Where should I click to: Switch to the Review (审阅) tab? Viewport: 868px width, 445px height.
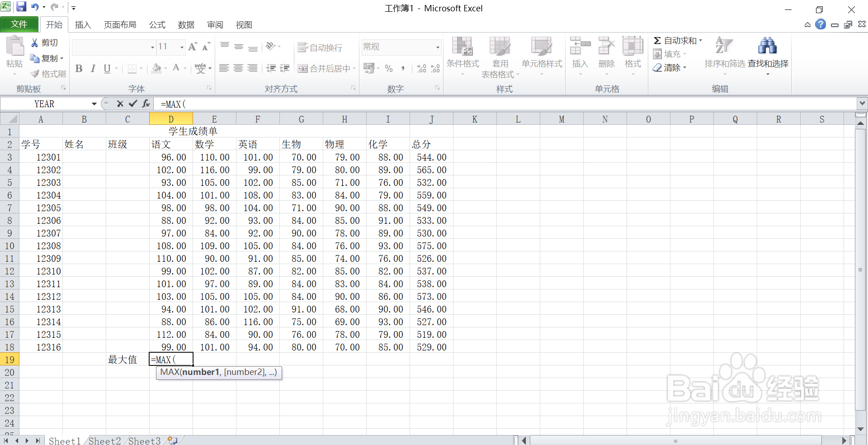coord(215,25)
